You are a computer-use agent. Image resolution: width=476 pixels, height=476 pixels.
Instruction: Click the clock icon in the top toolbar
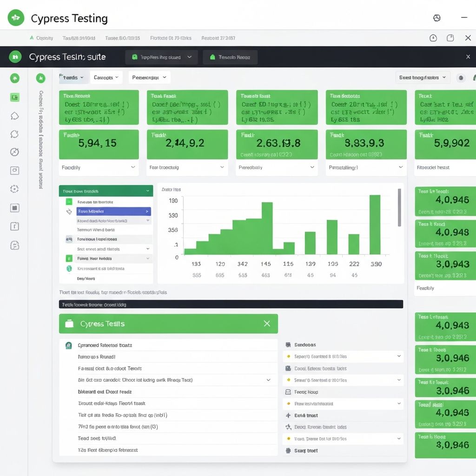(x=433, y=38)
